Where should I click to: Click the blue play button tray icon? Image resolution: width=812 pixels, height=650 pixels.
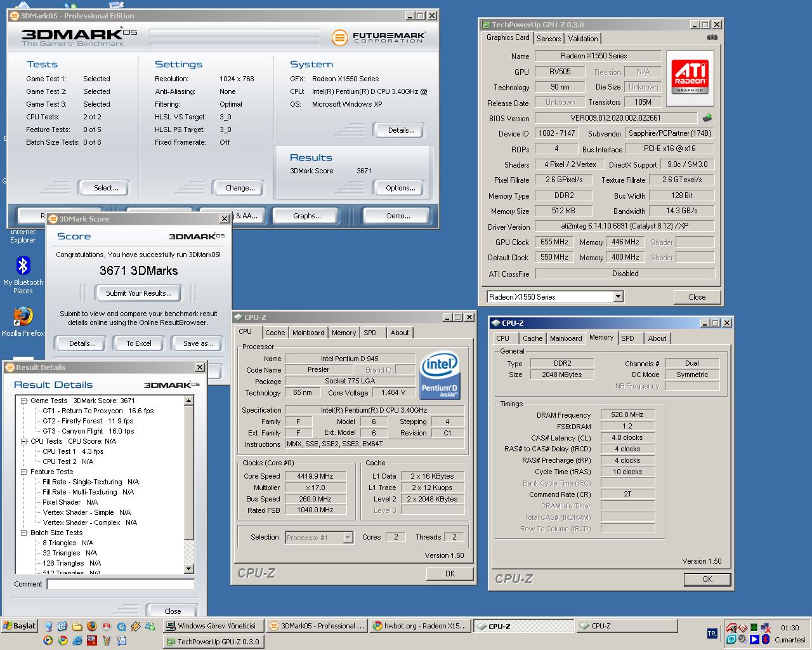click(x=754, y=639)
